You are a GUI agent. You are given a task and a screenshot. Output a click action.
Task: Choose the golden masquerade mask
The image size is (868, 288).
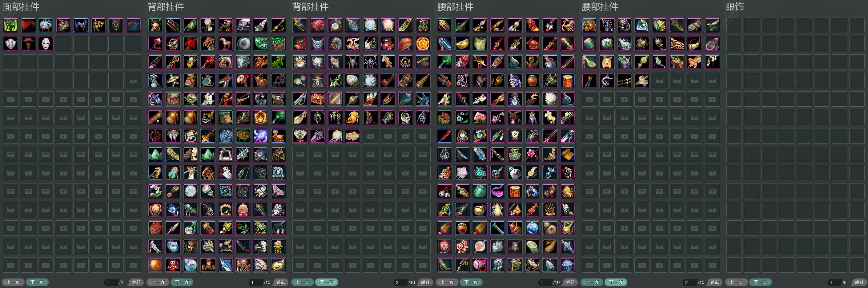coord(98,25)
